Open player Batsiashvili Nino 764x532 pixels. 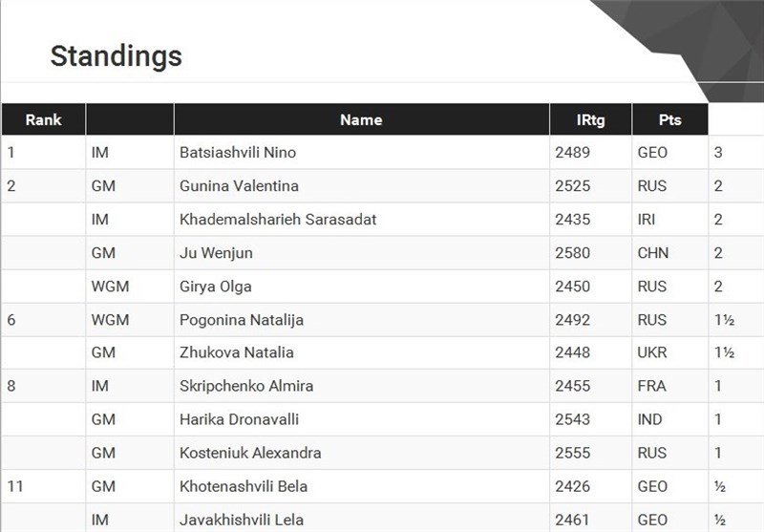(236, 153)
